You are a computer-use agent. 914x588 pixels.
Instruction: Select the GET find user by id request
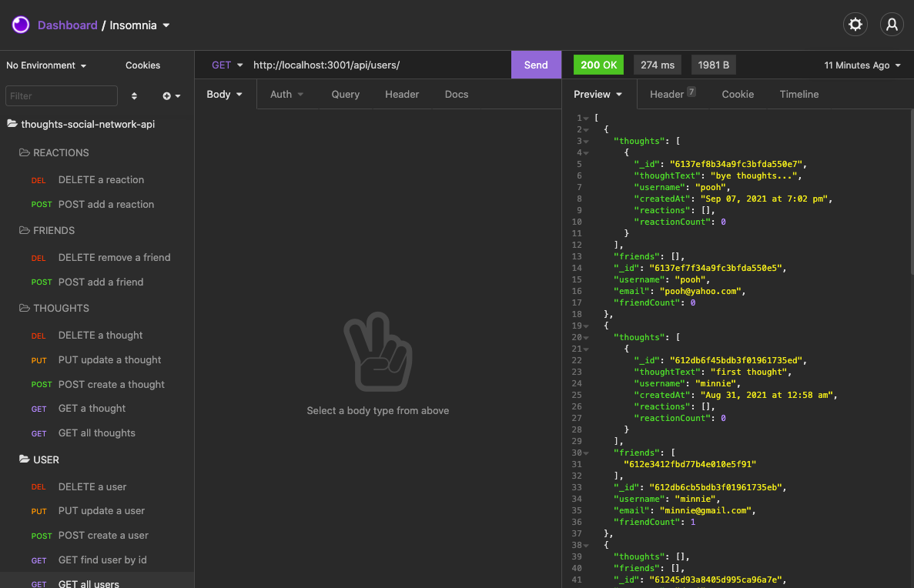tap(97, 560)
